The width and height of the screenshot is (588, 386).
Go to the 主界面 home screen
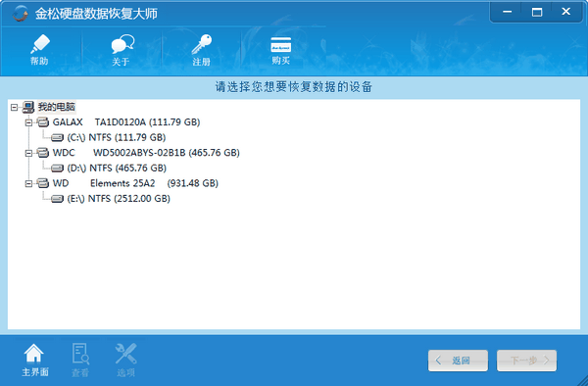click(34, 360)
